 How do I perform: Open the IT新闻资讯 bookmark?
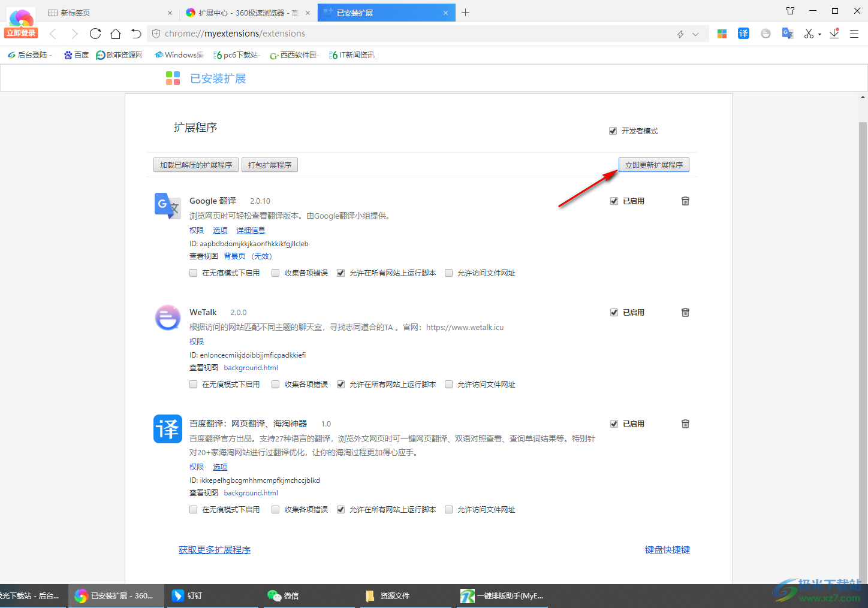[x=352, y=55]
